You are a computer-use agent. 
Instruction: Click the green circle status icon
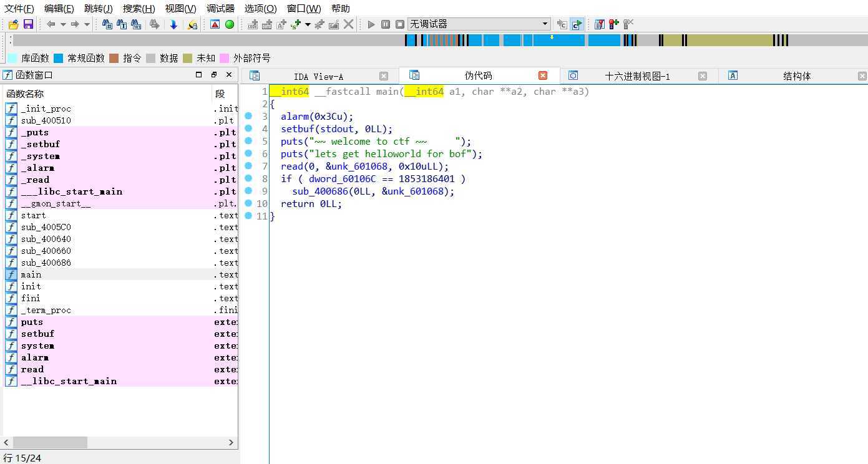coord(230,24)
